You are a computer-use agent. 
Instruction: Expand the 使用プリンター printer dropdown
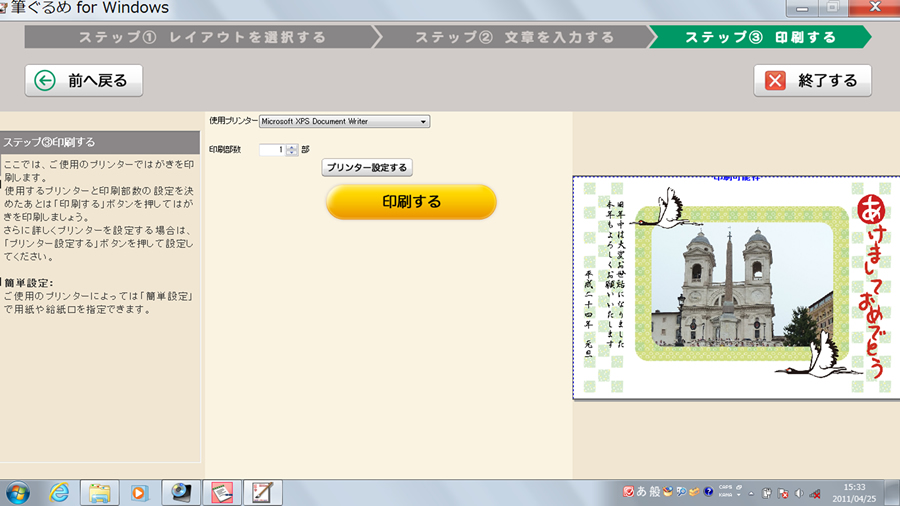point(424,122)
